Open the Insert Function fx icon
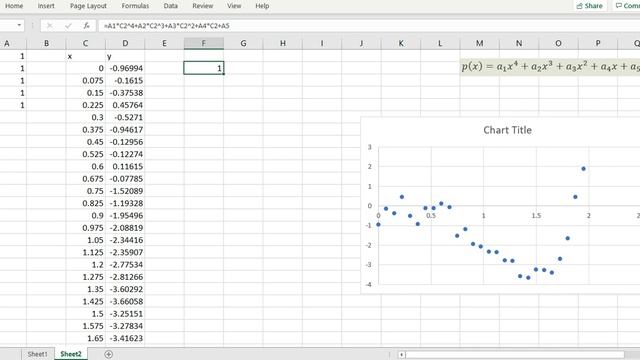Screen dimensions: 640x360 click(86, 26)
